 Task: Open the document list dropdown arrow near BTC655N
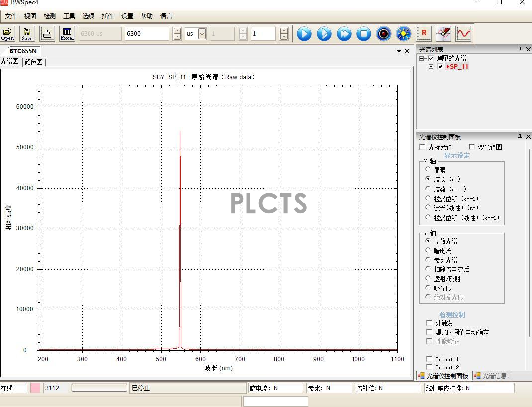pos(399,51)
